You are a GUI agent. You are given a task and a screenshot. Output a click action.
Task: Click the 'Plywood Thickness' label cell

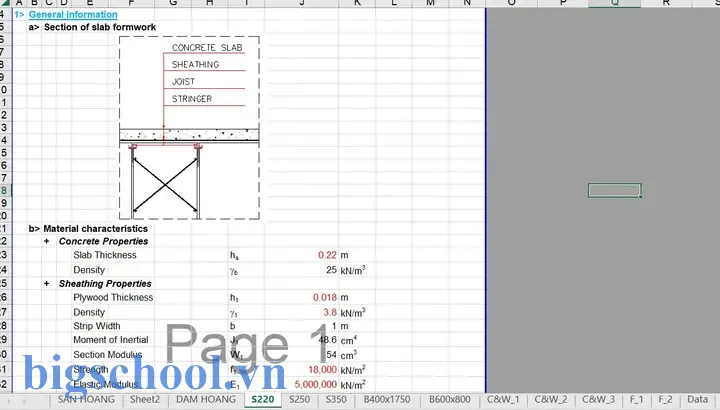(x=113, y=298)
